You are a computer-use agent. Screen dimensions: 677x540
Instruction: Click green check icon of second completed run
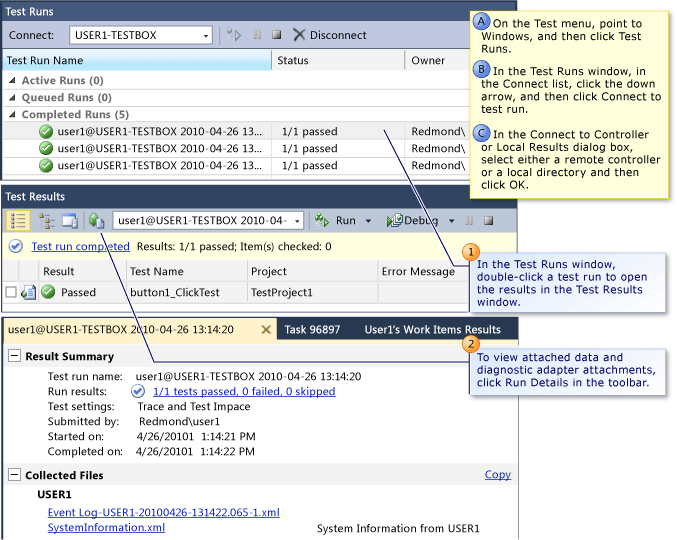46,148
